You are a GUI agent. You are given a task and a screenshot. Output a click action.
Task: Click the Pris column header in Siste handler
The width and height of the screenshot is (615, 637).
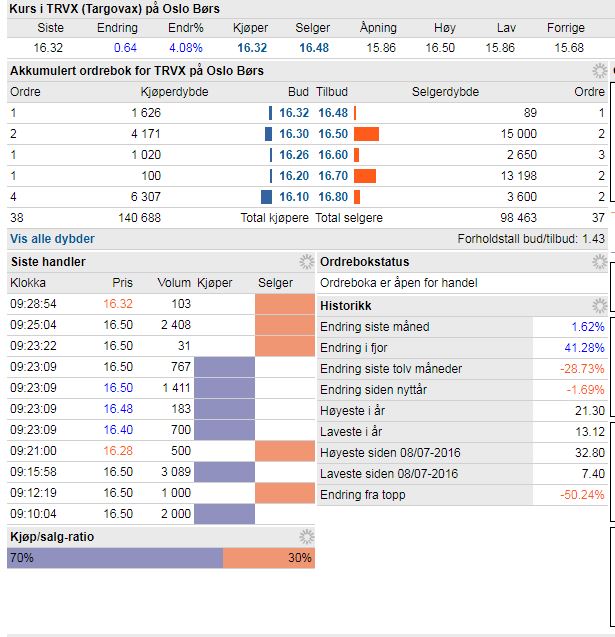(x=123, y=283)
